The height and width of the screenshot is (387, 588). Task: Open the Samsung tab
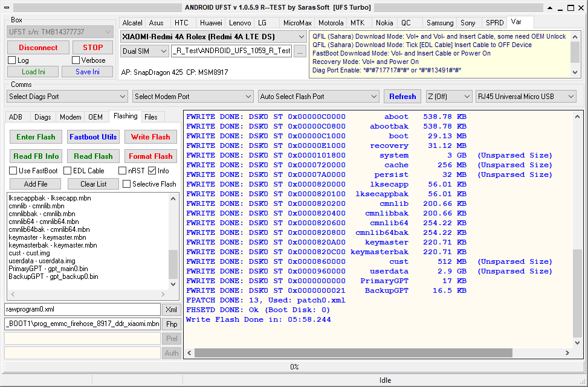(440, 23)
